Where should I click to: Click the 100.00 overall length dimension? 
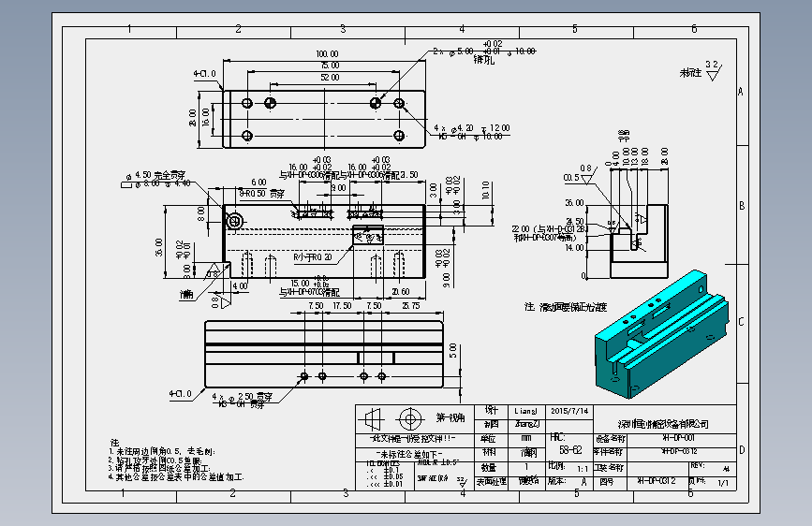click(x=327, y=54)
